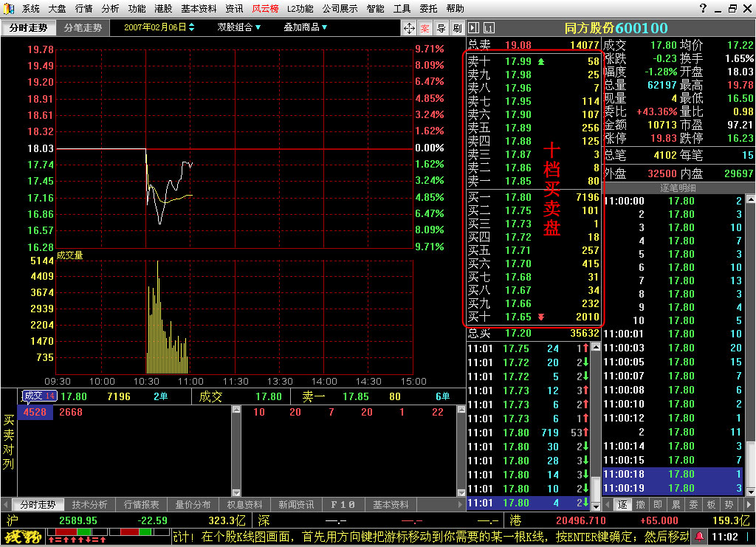Screen dimensions: 756x547
Task: Click the scroll-down arrow of the 逐笔明细 list
Action: (x=751, y=492)
